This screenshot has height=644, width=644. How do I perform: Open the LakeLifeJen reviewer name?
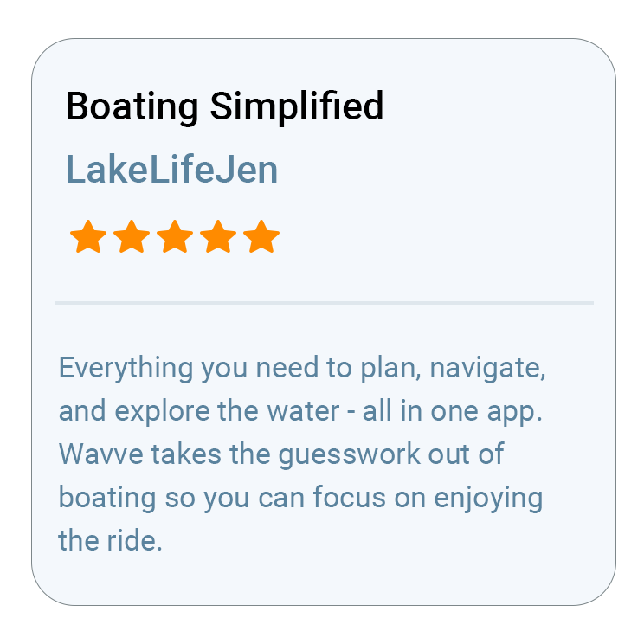pyautogui.click(x=171, y=170)
